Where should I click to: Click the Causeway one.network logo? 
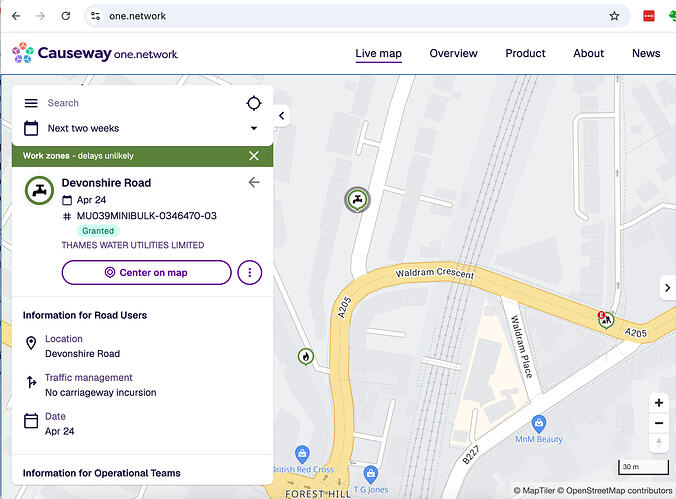tap(95, 53)
